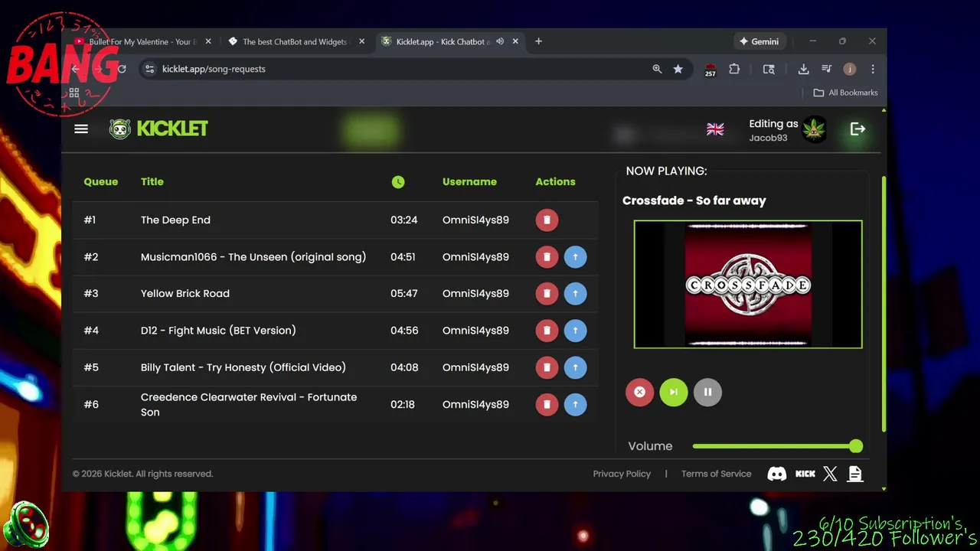980x551 pixels.
Task: Delete Billy Talent Try Honesty request
Action: click(547, 367)
